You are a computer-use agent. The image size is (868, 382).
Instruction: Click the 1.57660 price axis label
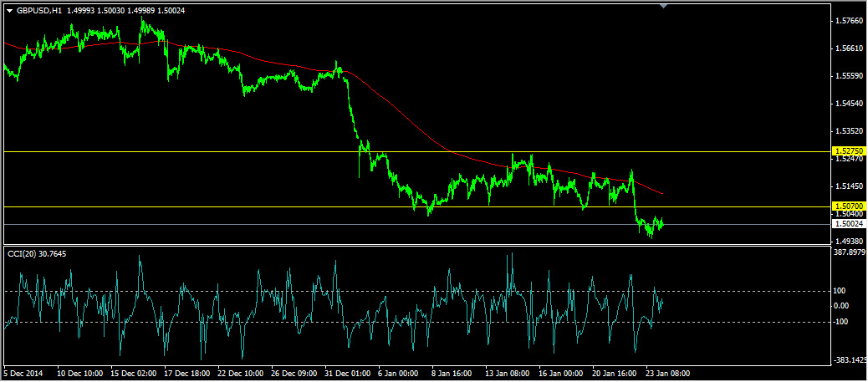pyautogui.click(x=850, y=21)
